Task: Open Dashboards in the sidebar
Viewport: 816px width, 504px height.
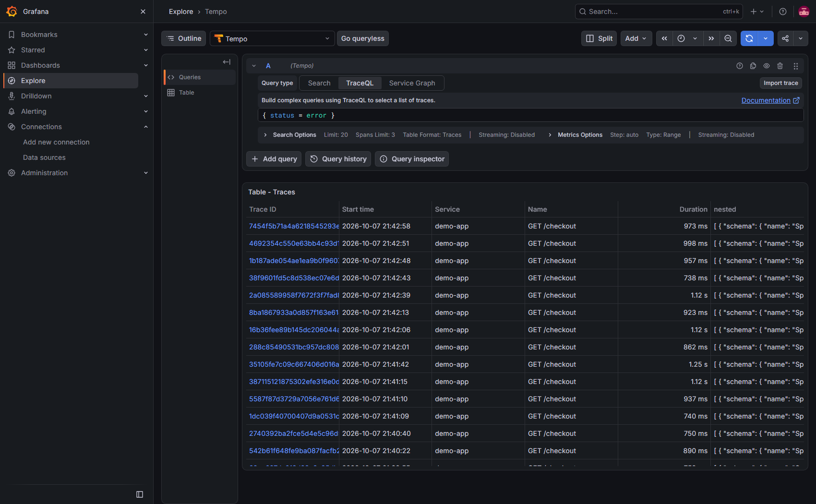Action: 40,65
